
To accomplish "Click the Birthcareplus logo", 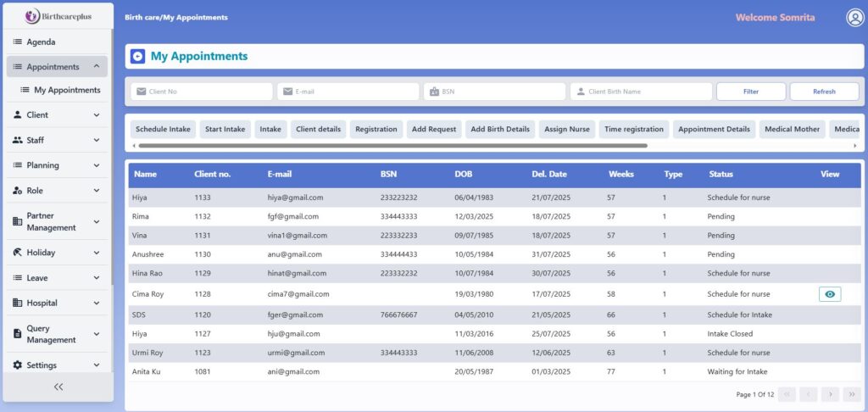I will tap(58, 16).
